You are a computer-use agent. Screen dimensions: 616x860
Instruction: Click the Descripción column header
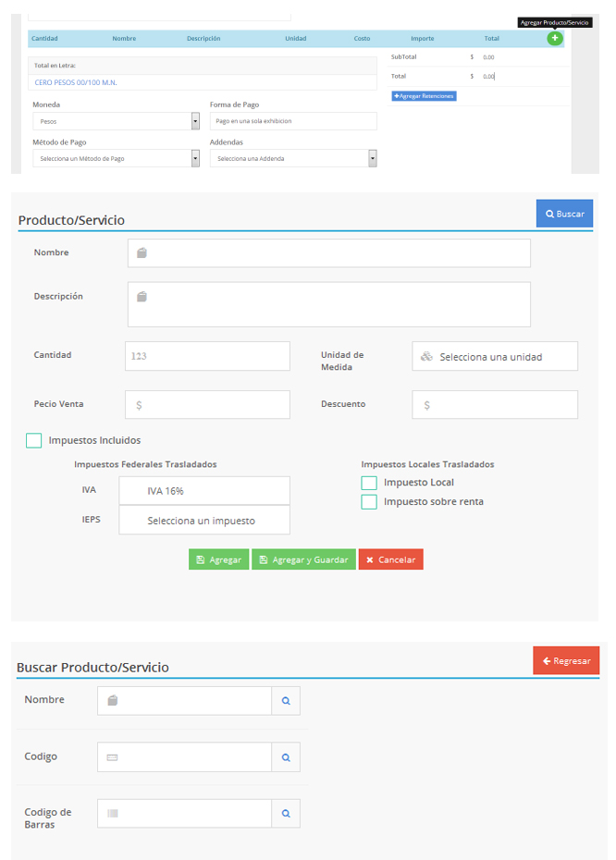pyautogui.click(x=203, y=39)
